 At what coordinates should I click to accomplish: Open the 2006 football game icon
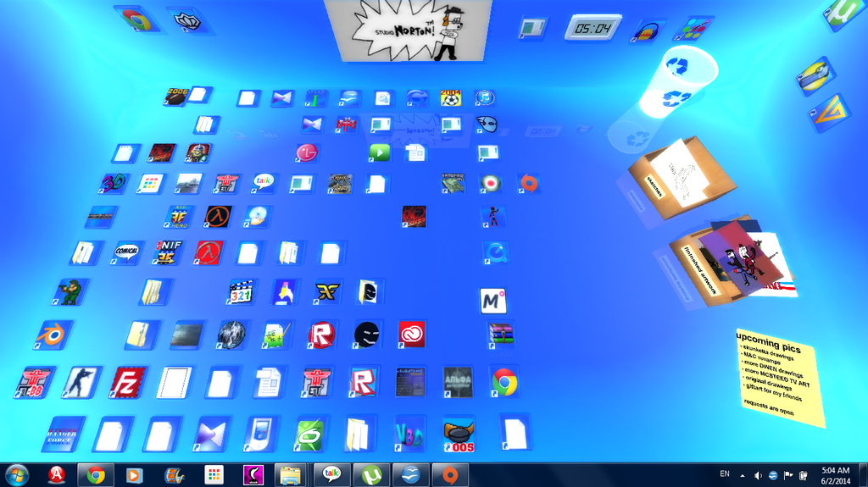click(176, 97)
